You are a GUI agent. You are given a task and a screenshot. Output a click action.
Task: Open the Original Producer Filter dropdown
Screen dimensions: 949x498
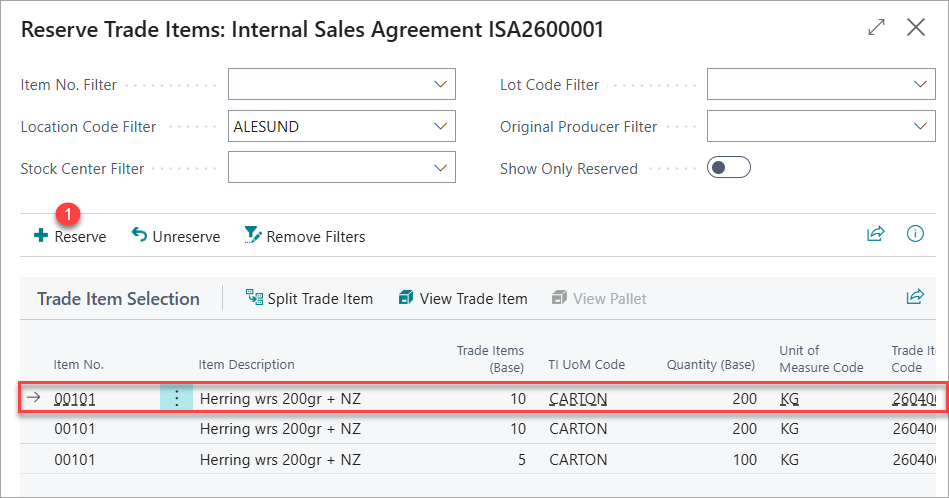[x=920, y=126]
